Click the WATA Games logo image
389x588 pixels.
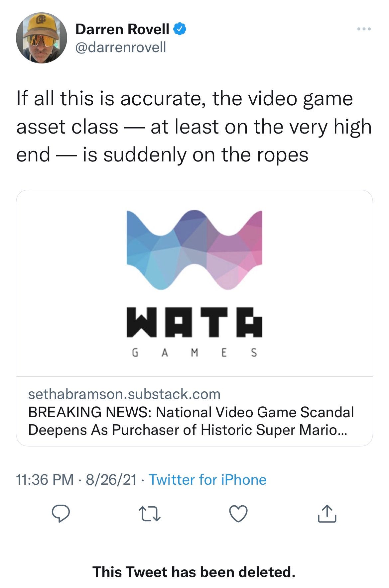(x=194, y=286)
